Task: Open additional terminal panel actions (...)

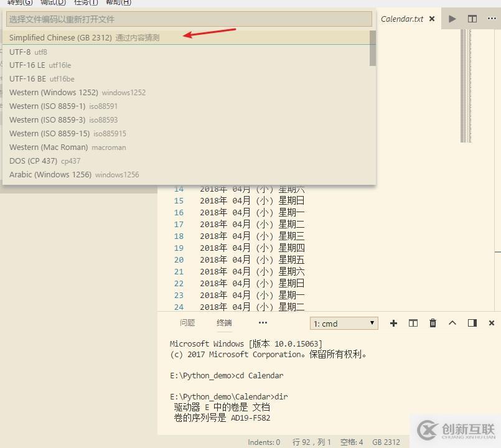Action: click(263, 322)
